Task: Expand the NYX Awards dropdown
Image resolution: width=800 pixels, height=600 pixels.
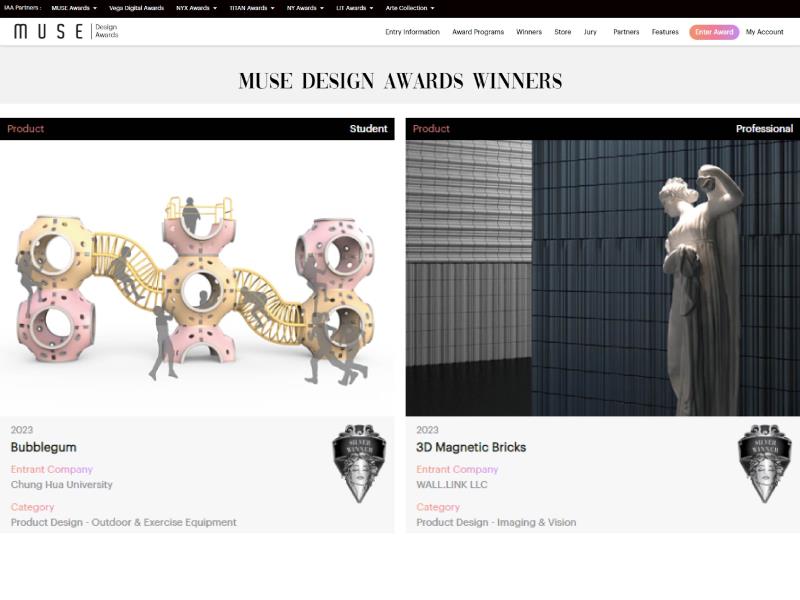Action: pos(196,8)
